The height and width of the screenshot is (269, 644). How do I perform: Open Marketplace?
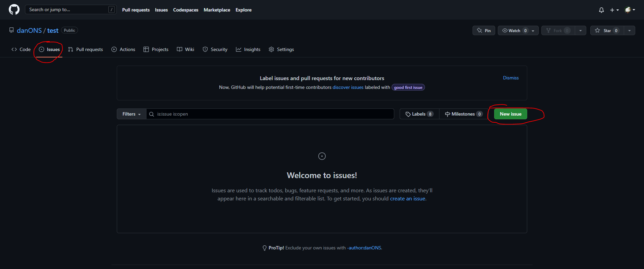click(x=217, y=10)
